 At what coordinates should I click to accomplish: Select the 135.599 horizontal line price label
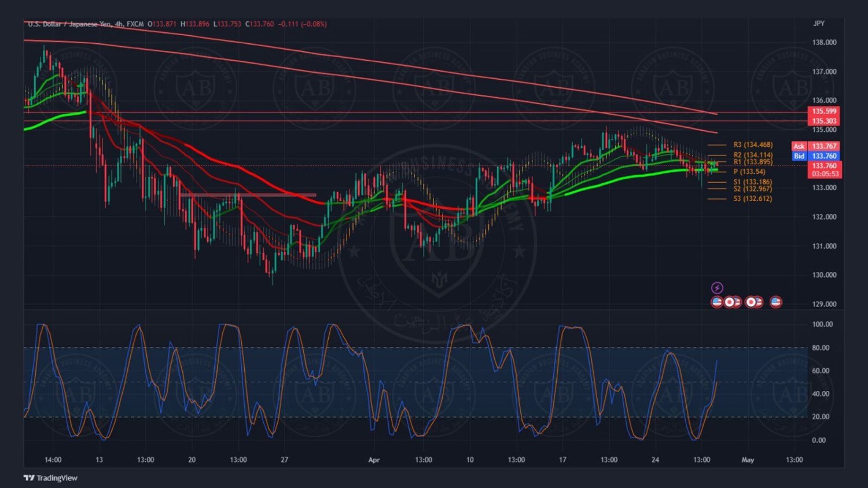click(x=824, y=111)
